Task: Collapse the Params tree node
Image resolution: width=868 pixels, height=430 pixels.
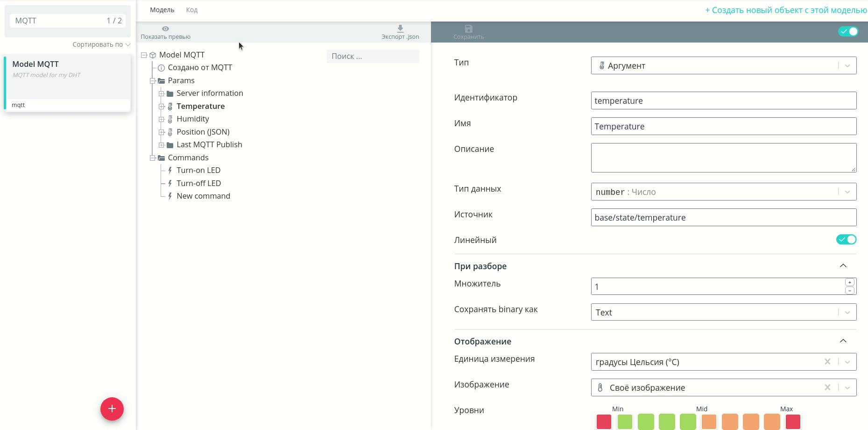Action: [x=153, y=81]
